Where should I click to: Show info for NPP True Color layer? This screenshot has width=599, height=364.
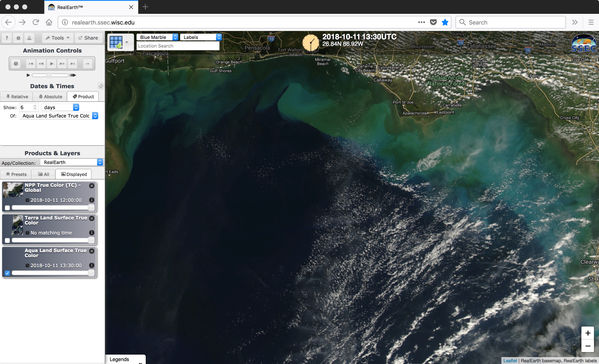pyautogui.click(x=92, y=200)
